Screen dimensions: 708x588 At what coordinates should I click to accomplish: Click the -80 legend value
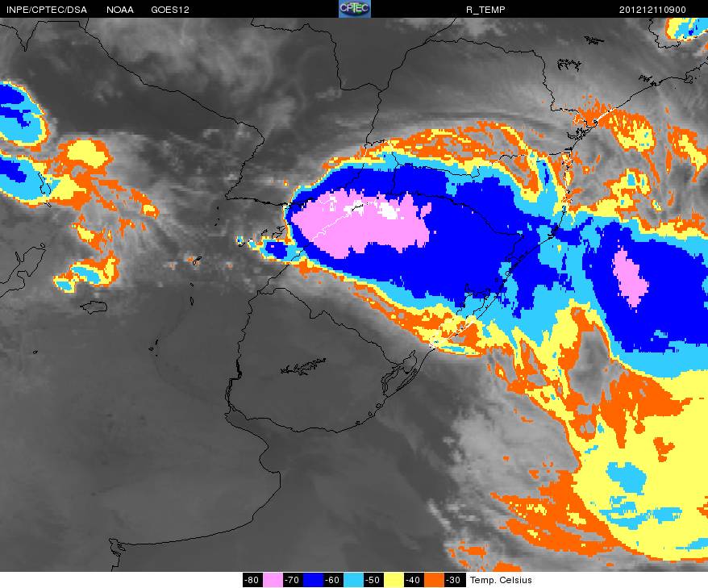coord(252,580)
